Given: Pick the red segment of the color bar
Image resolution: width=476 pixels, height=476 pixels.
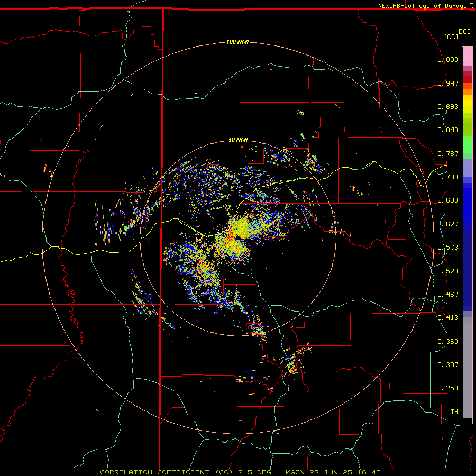Looking at the screenshot, I should point(467,79).
